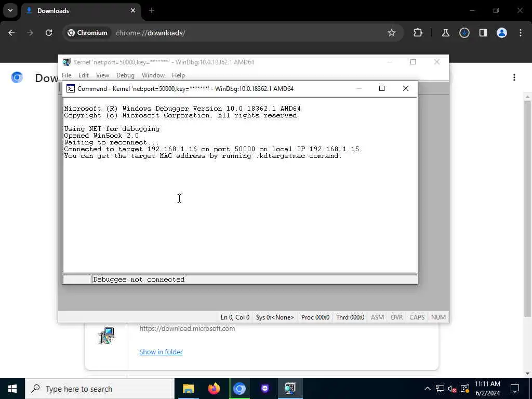Image resolution: width=532 pixels, height=399 pixels.
Task: Click the debugger command input field
Action: (x=255, y=280)
